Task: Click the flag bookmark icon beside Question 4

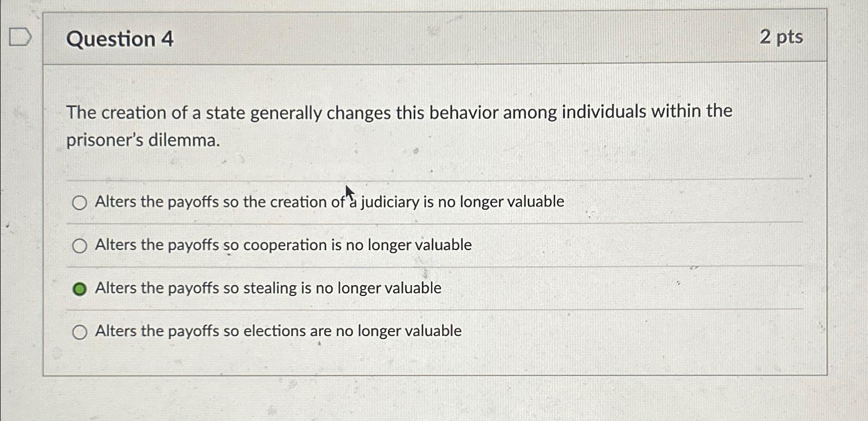Action: tap(21, 38)
